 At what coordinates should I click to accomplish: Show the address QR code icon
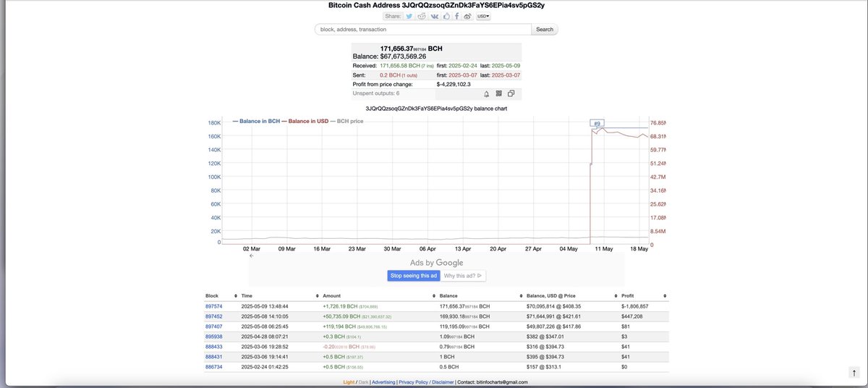point(498,93)
